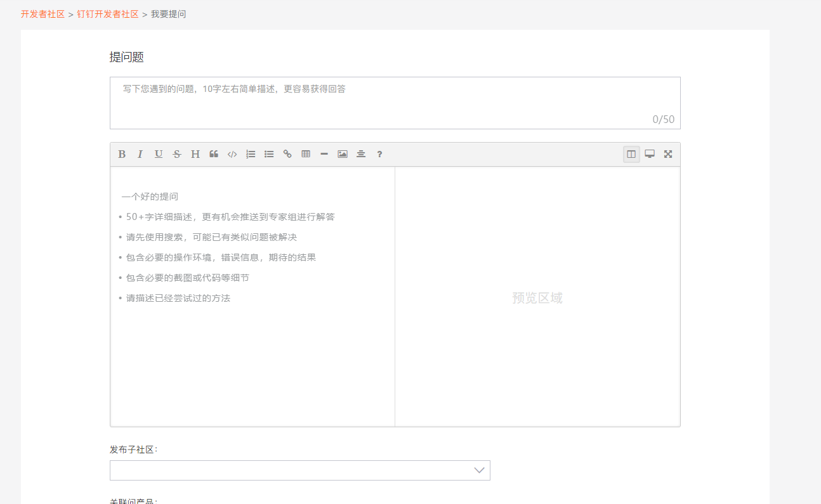Insert a table into the editor

tap(306, 154)
